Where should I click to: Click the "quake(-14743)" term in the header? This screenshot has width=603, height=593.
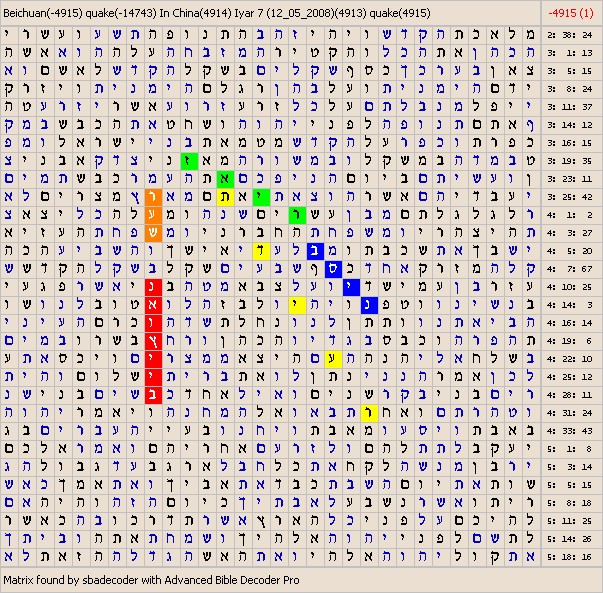[121, 13]
